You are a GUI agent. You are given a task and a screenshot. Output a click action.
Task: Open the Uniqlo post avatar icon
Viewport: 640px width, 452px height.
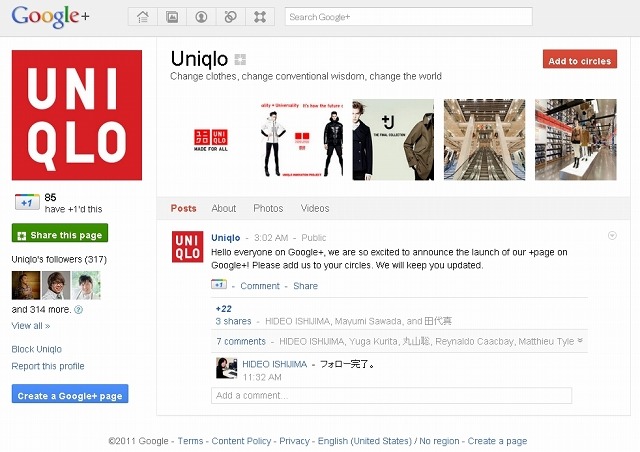click(187, 247)
